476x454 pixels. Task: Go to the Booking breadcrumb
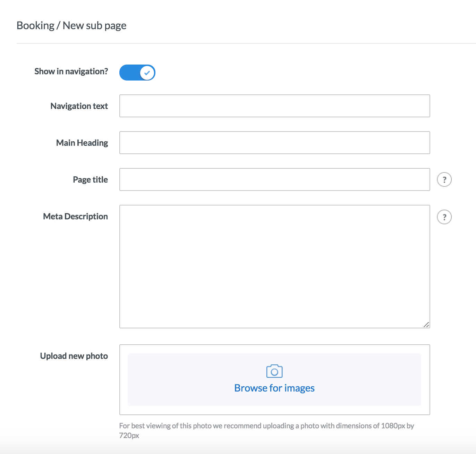coord(35,26)
